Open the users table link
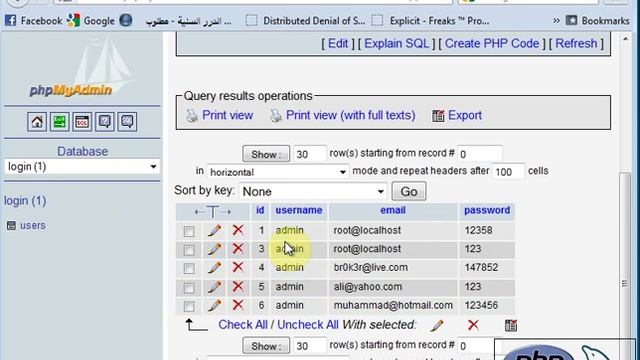The height and width of the screenshot is (360, 640). tap(33, 225)
